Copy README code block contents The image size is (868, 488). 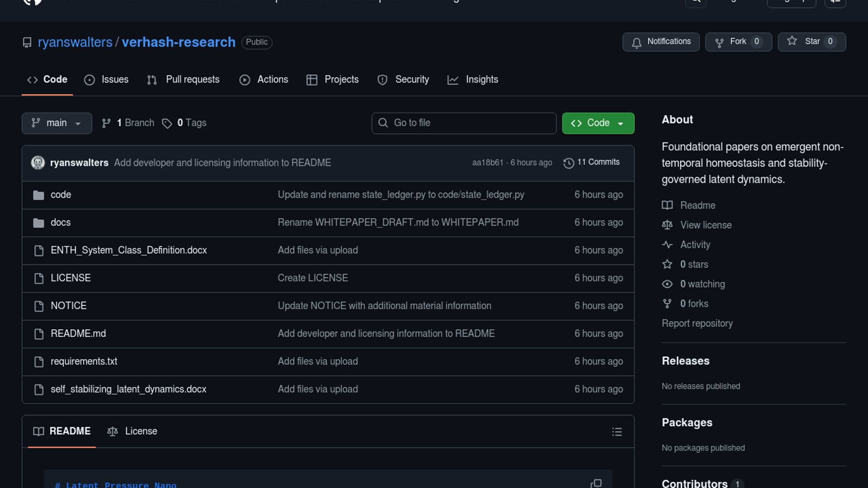coord(596,483)
